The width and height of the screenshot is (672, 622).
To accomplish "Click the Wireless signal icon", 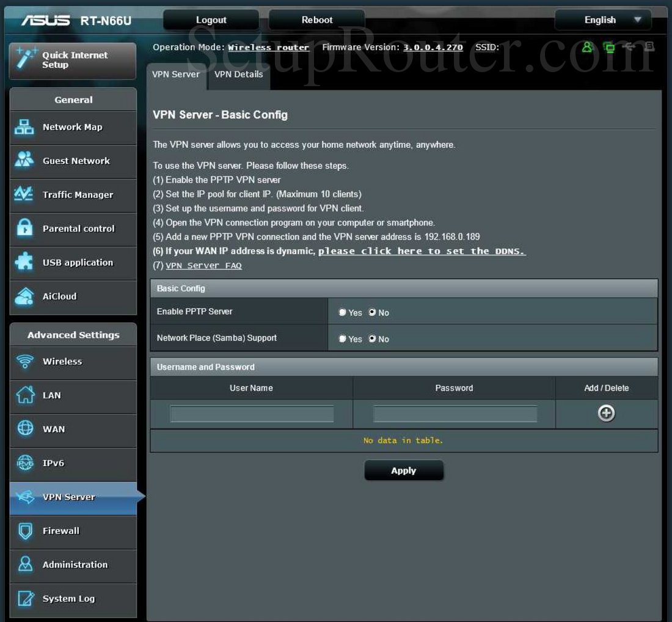I will tap(25, 361).
